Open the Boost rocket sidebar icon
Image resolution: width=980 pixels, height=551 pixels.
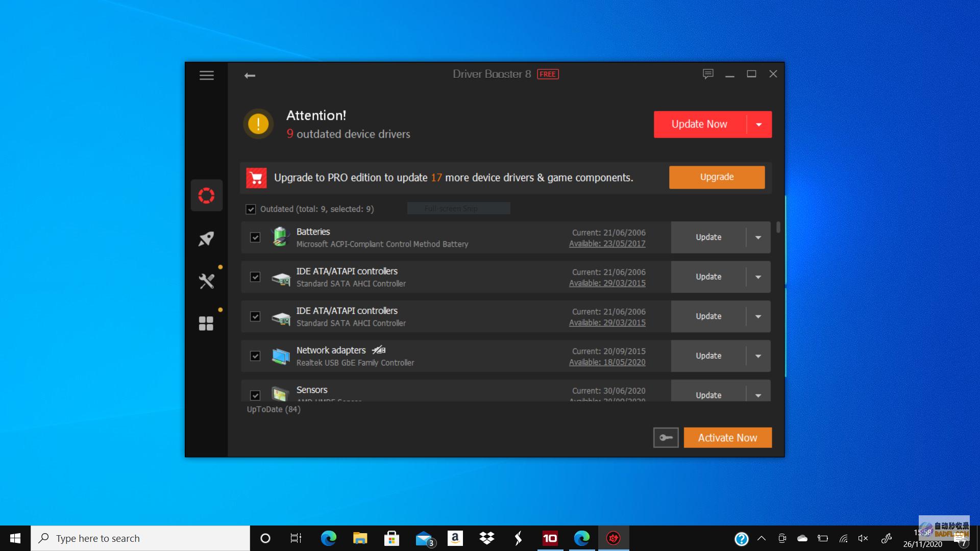pyautogui.click(x=207, y=238)
